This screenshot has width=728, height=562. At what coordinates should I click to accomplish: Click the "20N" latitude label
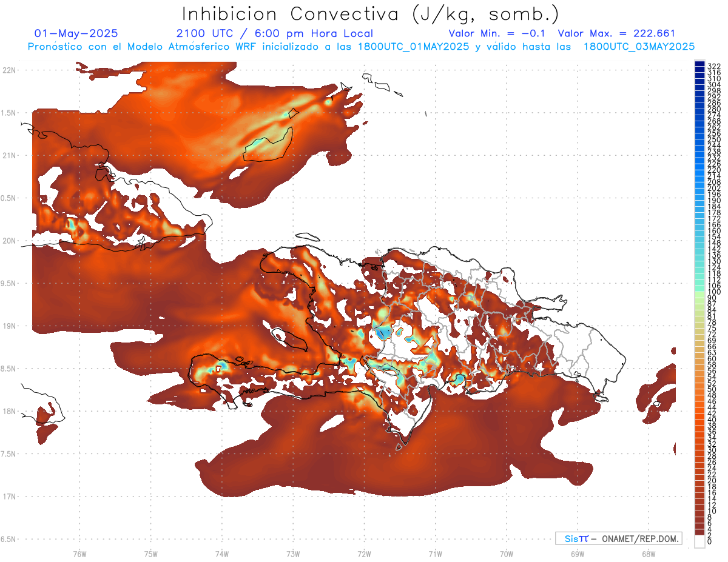(x=8, y=241)
